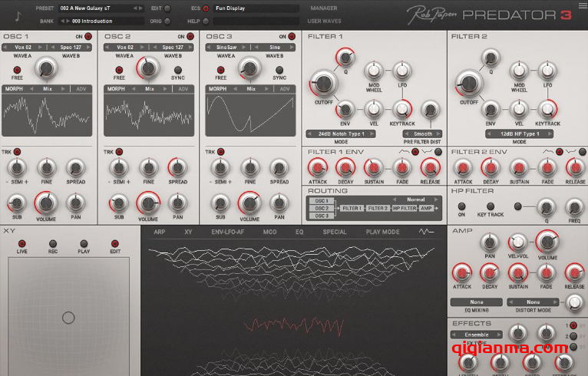This screenshot has height=376, width=588.
Task: Click the XY pad EDIT button
Action: click(x=114, y=244)
